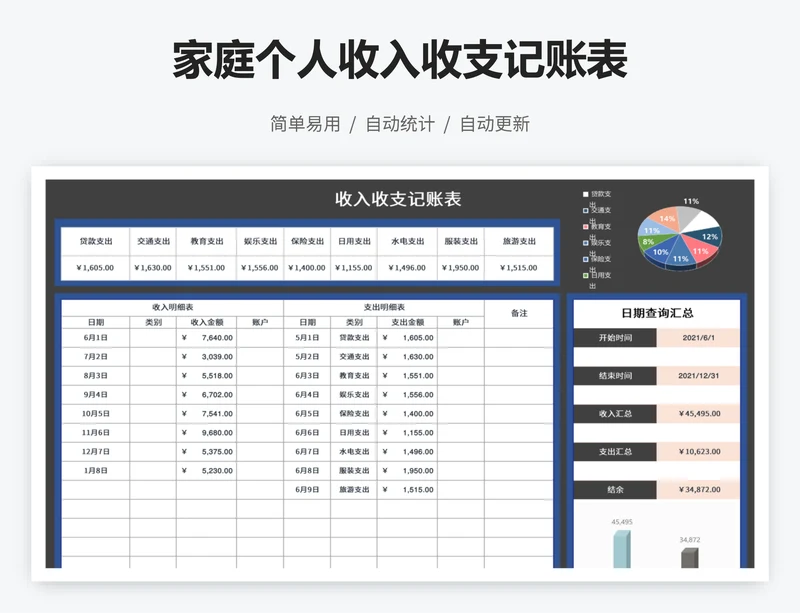Select the 14% orange pie slice
The width and height of the screenshot is (800, 613).
point(665,219)
